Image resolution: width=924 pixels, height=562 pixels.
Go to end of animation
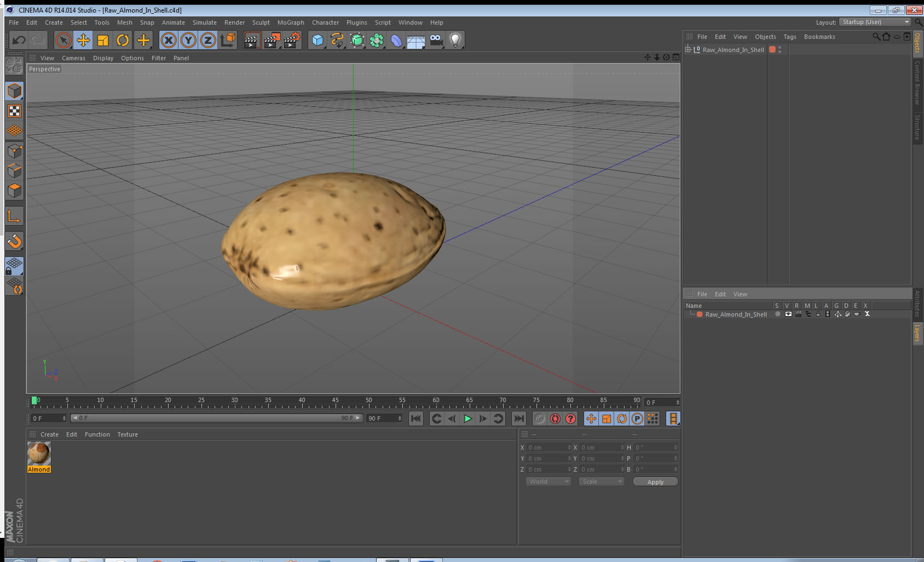518,418
